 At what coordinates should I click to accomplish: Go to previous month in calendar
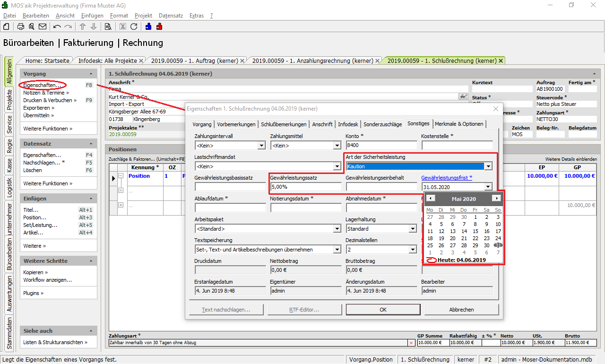[430, 199]
